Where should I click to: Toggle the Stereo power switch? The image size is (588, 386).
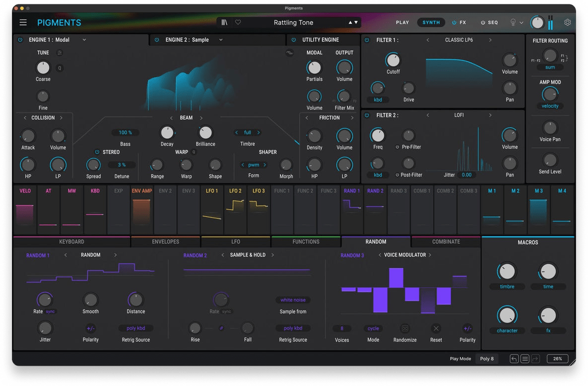(97, 152)
